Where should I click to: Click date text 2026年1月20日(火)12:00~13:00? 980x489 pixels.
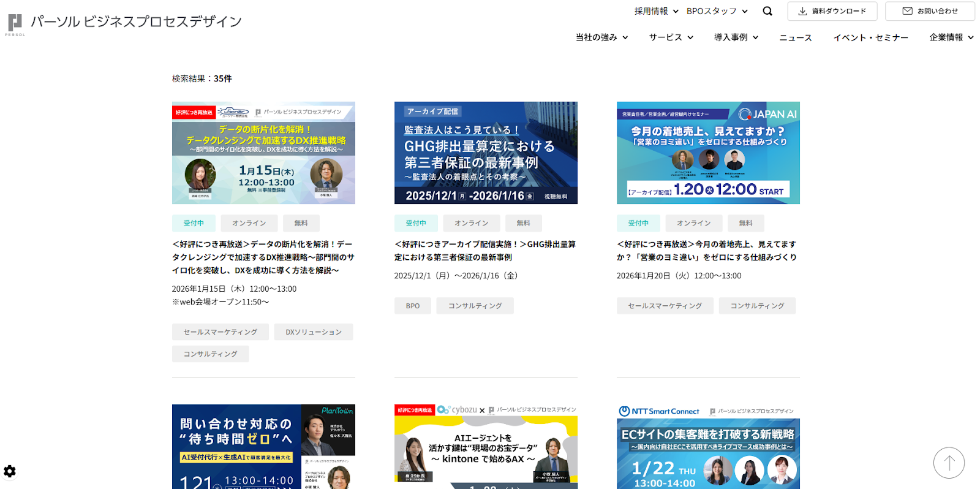[x=679, y=276]
